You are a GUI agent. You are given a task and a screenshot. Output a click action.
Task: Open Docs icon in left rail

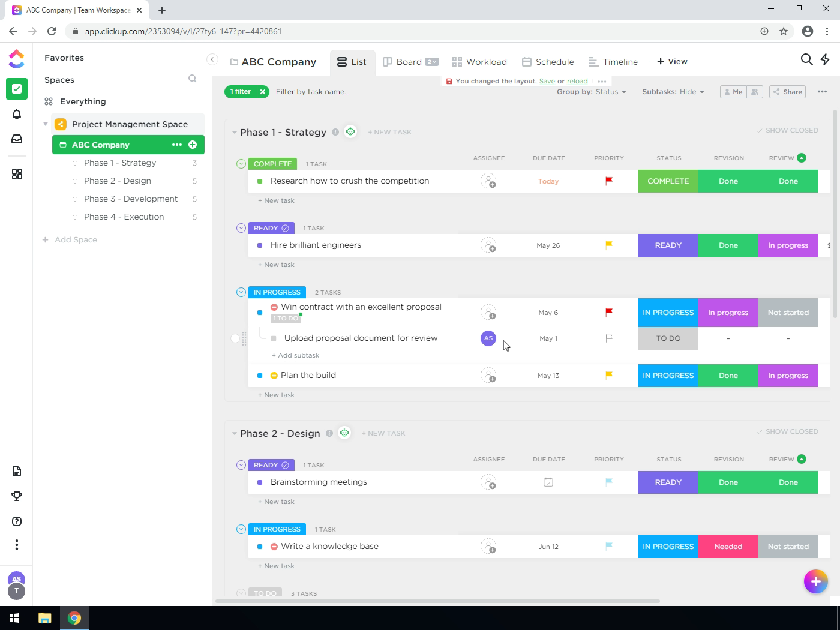coord(17,471)
